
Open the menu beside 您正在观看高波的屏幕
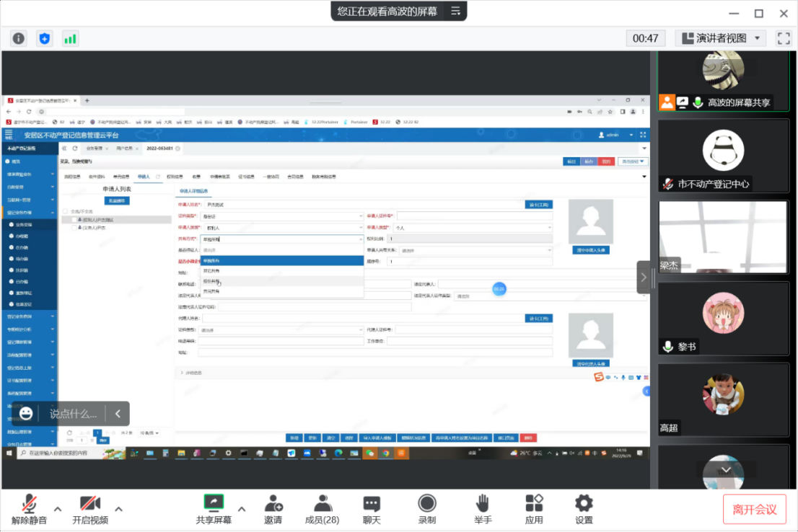point(455,11)
